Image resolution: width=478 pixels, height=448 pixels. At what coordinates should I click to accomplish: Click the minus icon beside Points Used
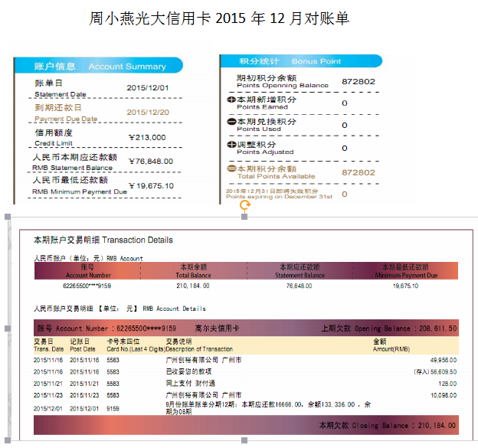point(232,122)
